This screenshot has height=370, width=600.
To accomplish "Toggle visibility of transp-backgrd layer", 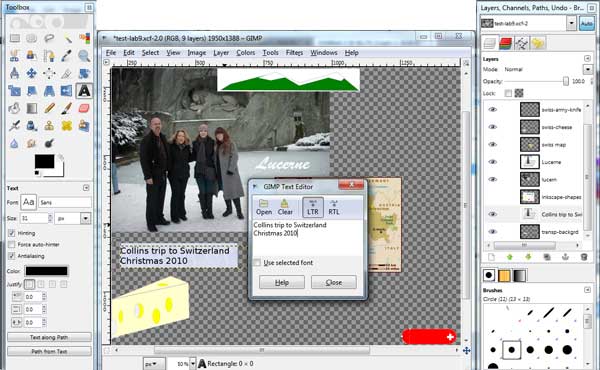I will tap(492, 232).
